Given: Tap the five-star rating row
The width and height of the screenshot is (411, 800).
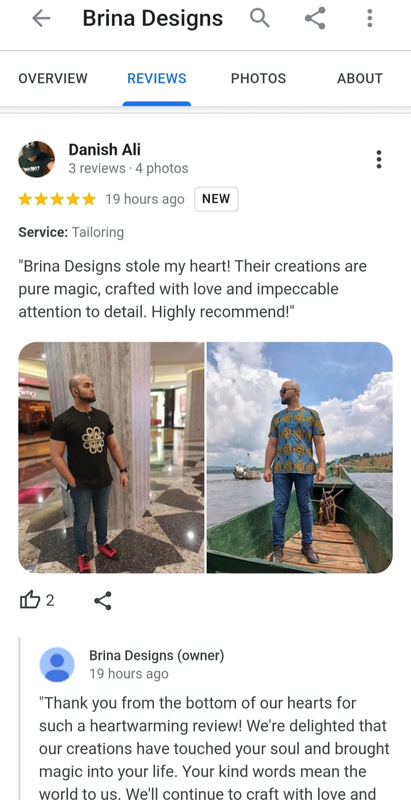Looking at the screenshot, I should click(57, 199).
